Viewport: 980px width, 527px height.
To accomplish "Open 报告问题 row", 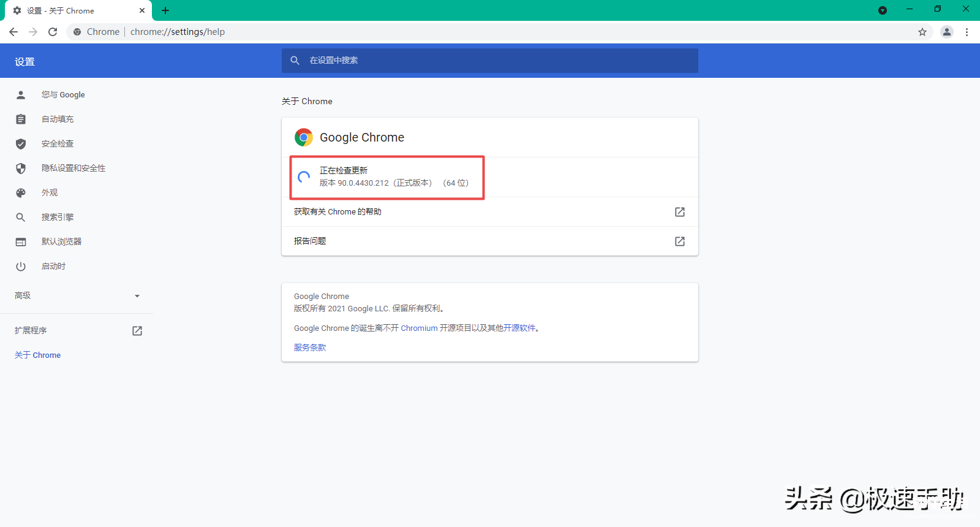I will click(x=490, y=241).
